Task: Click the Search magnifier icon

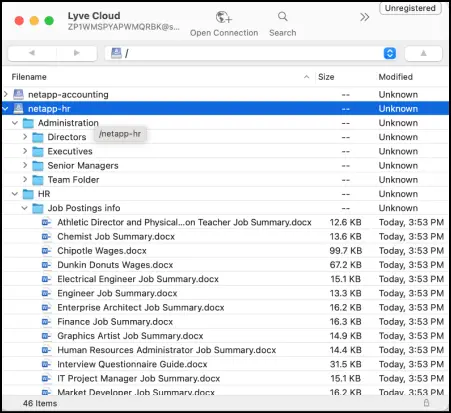Action: [x=283, y=16]
